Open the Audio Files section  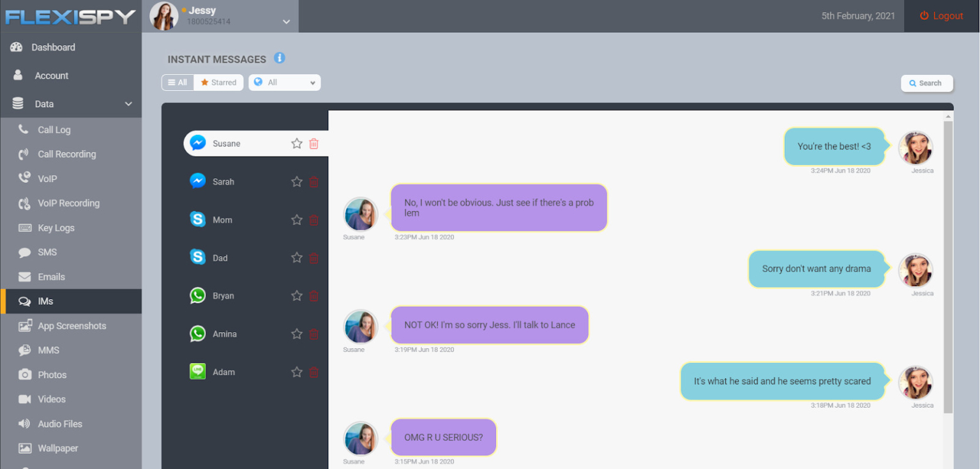click(60, 424)
